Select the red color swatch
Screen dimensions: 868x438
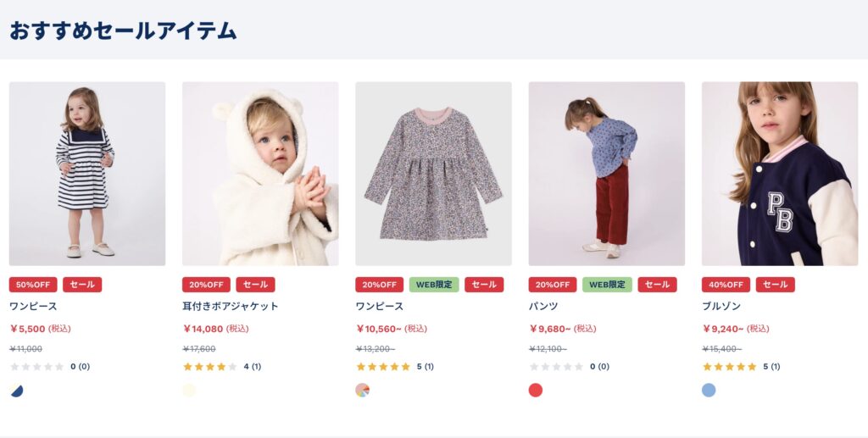pos(536,391)
